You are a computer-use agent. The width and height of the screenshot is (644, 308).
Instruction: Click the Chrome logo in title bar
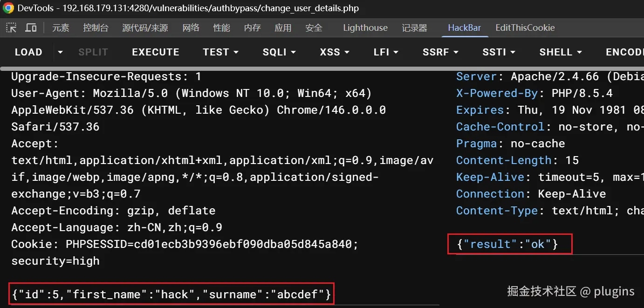8,8
